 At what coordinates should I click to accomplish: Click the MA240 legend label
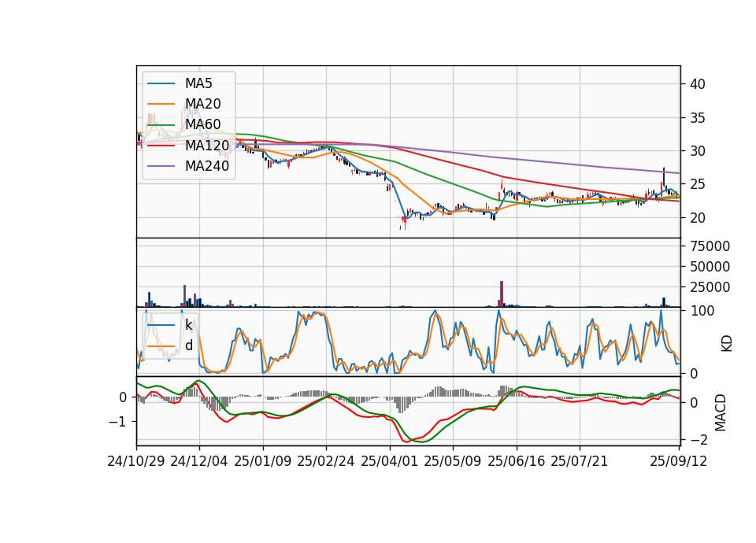click(207, 166)
